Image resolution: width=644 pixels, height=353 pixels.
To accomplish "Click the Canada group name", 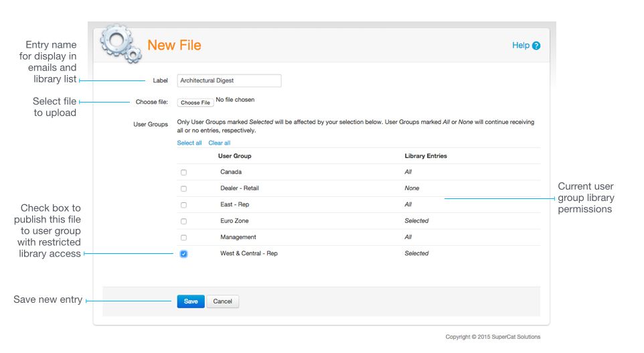I will [x=231, y=171].
